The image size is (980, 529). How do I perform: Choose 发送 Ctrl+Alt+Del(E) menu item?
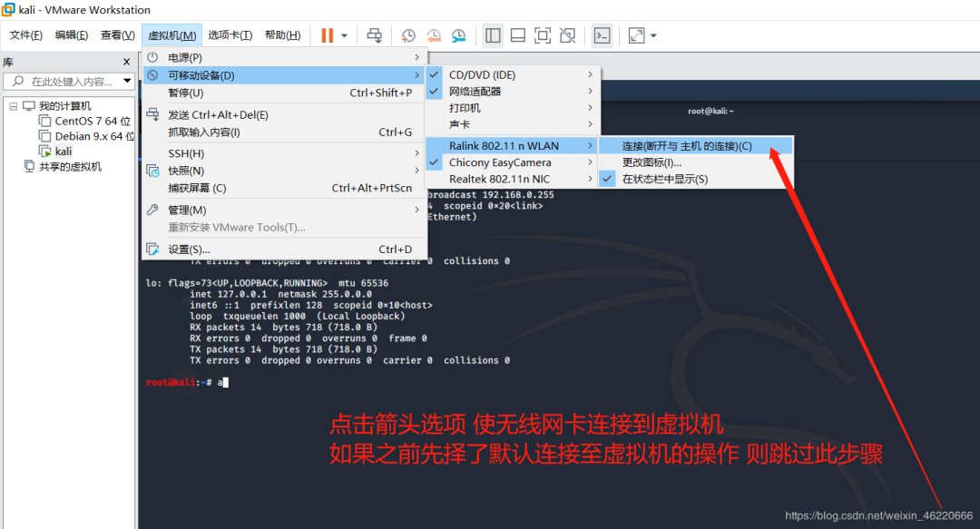point(284,115)
